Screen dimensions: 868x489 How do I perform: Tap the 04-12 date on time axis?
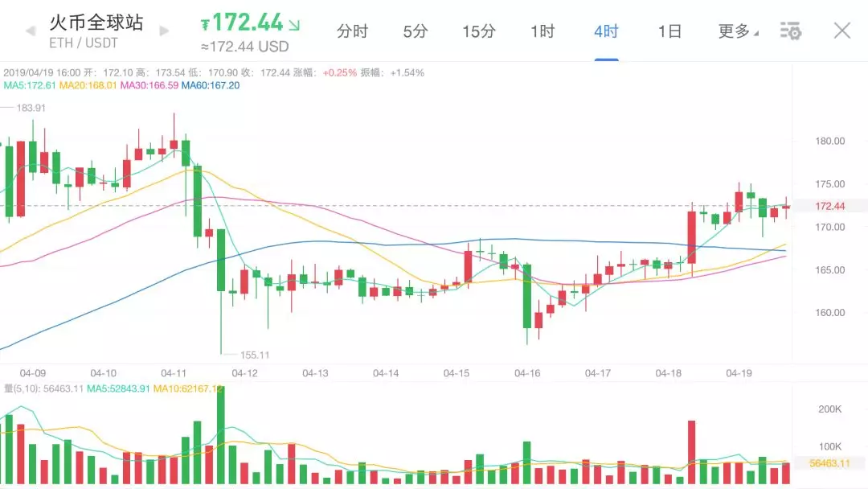click(244, 373)
